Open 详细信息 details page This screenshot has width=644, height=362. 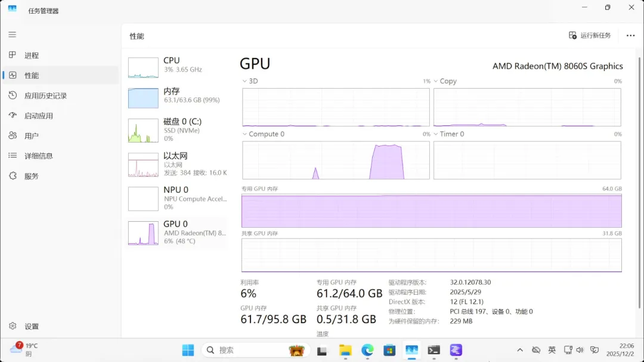(x=38, y=156)
